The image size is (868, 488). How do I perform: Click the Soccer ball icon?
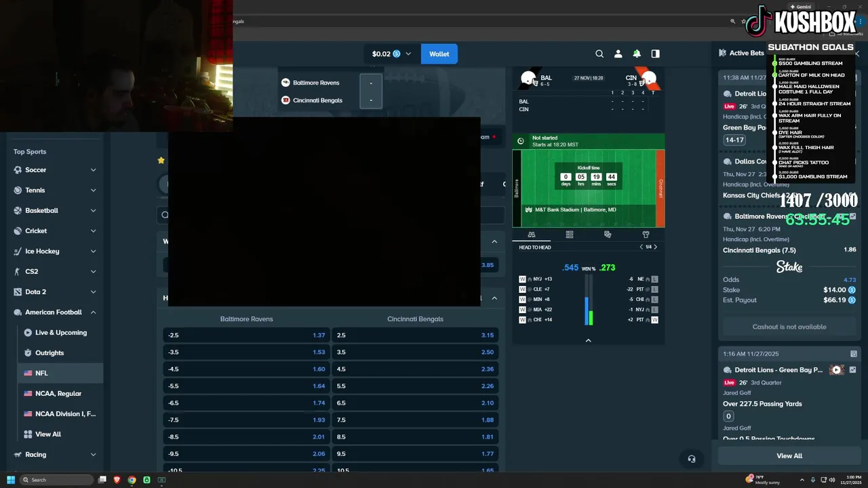18,170
